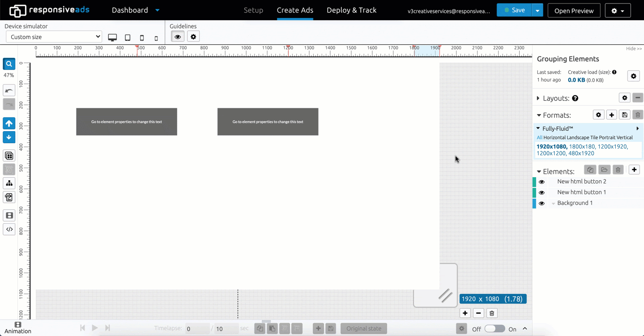Image resolution: width=644 pixels, height=336 pixels.
Task: Add canvas size with plus below canvas
Action: pyautogui.click(x=465, y=313)
